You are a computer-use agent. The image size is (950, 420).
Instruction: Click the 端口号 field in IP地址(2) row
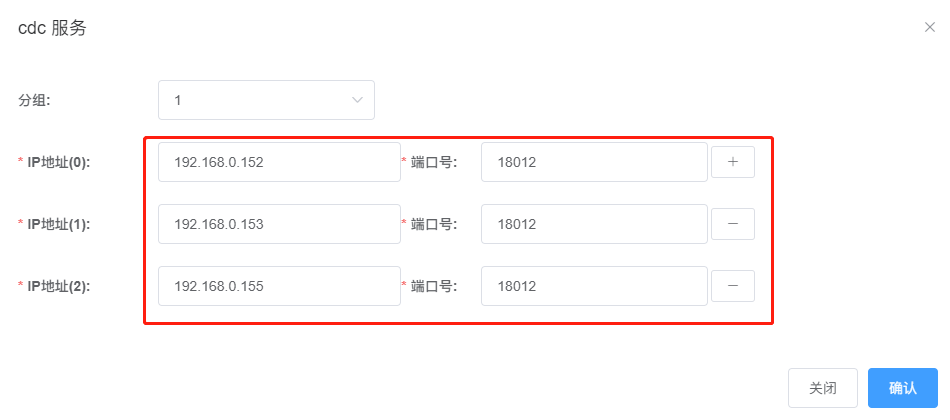[593, 286]
